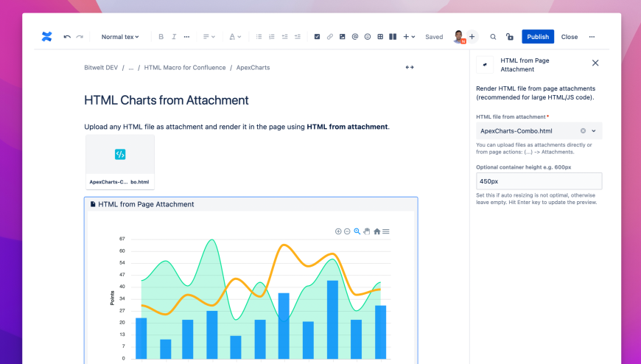Click the Confluence logo icon
Image resolution: width=641 pixels, height=364 pixels.
(47, 37)
